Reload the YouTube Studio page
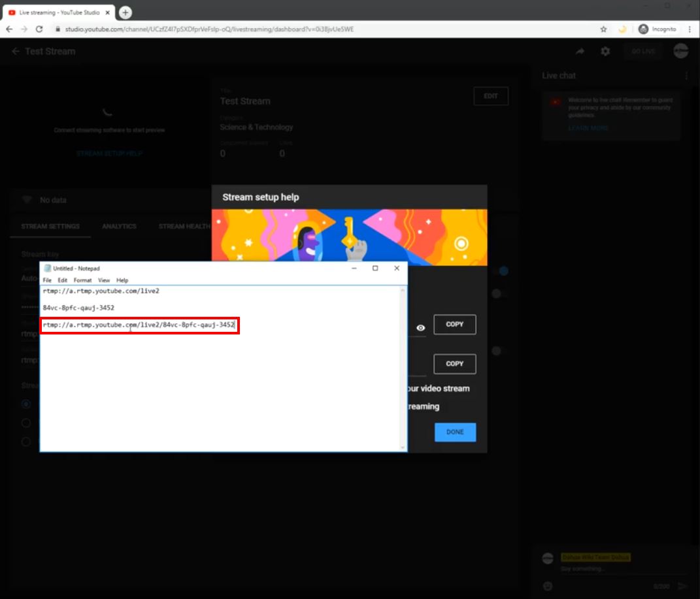Image resolution: width=700 pixels, height=599 pixels. tap(39, 29)
